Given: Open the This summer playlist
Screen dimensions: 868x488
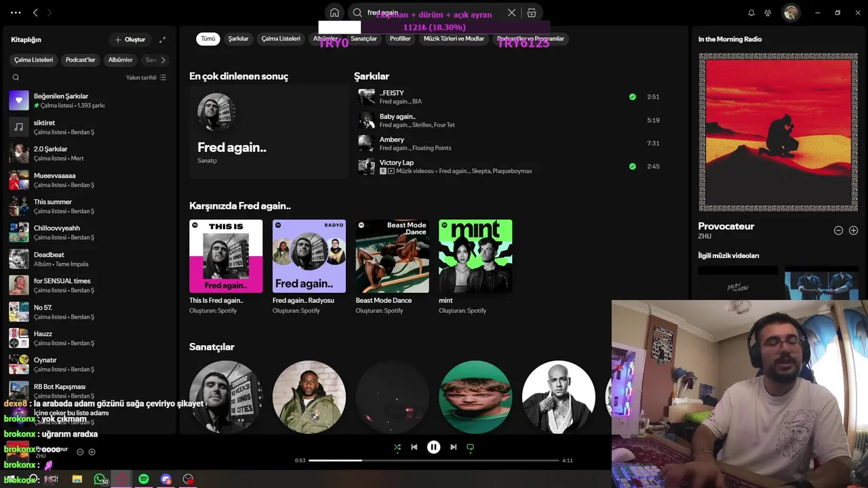Looking at the screenshot, I should pos(90,206).
